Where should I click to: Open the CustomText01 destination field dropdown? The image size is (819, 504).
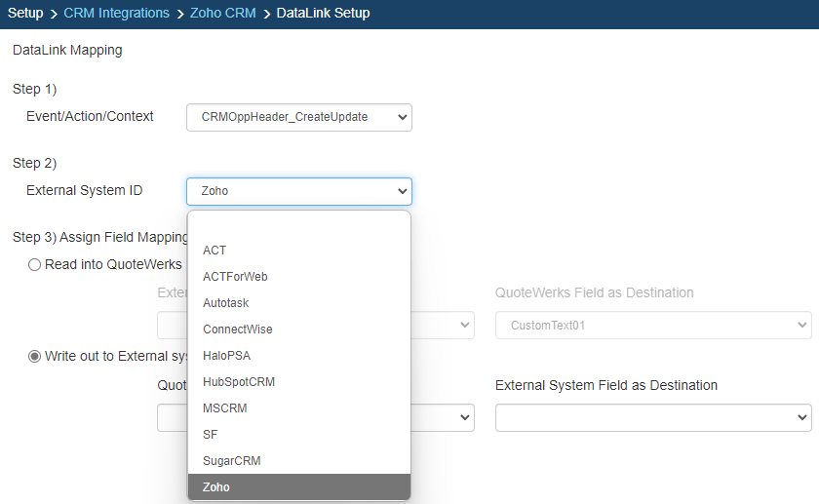653,326
